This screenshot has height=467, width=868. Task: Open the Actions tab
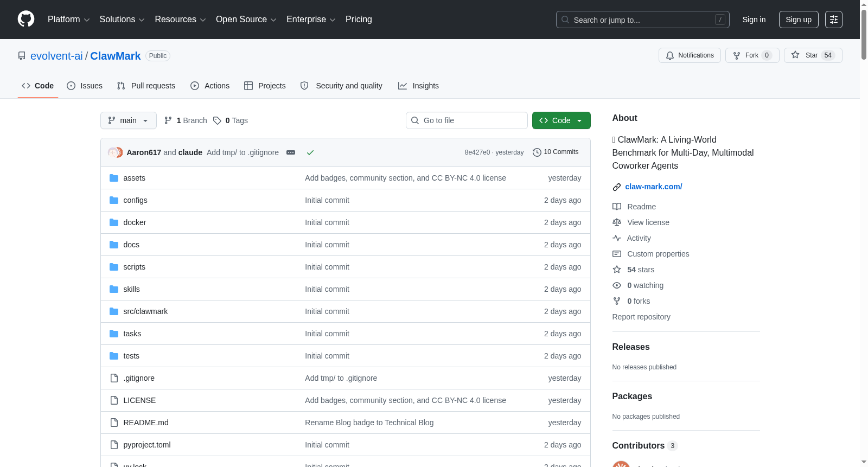coord(210,86)
